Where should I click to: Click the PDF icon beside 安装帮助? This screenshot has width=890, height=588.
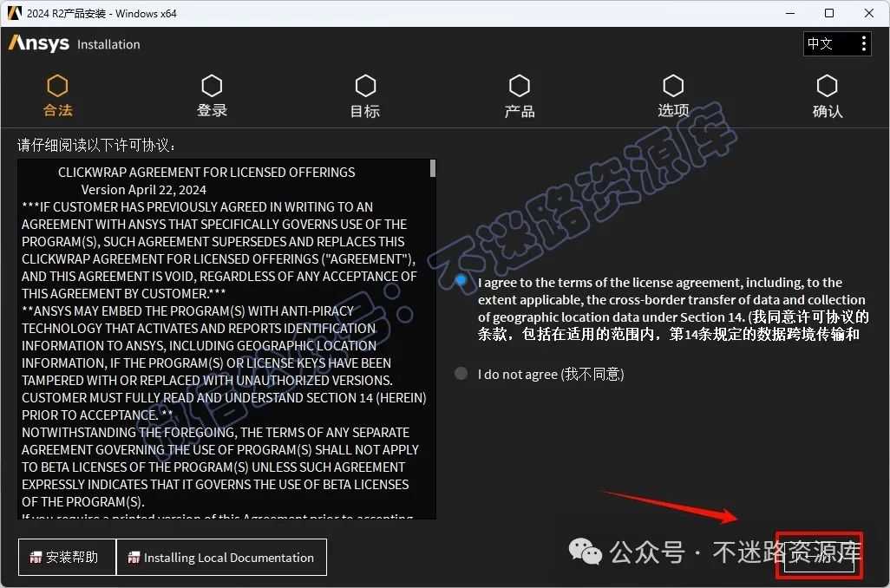[x=36, y=558]
